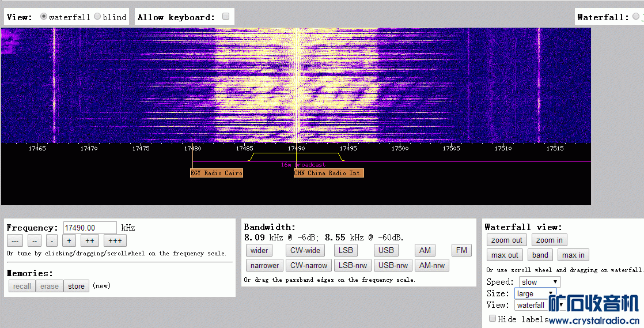Click 17505 on the frequency scale
This screenshot has height=328, width=644.
point(452,148)
